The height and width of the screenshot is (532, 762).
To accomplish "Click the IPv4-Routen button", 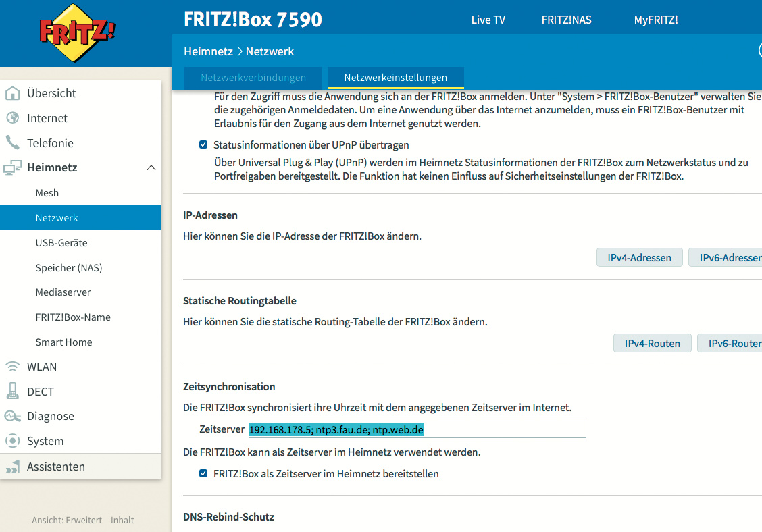I will [x=652, y=343].
